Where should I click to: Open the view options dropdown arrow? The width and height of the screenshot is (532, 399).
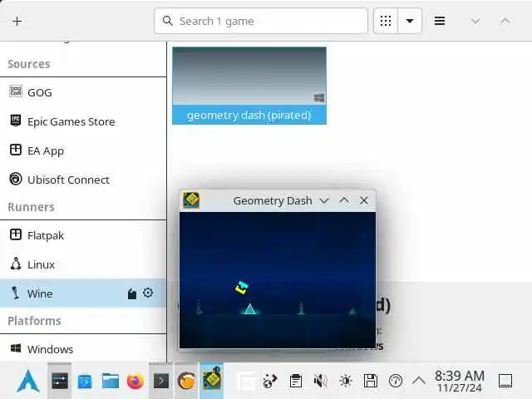pos(410,21)
